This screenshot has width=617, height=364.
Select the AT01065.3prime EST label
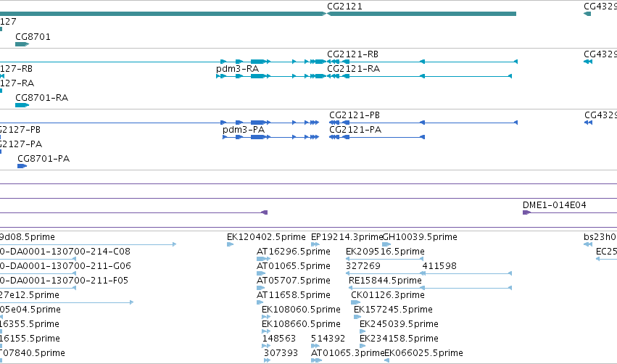coord(348,353)
